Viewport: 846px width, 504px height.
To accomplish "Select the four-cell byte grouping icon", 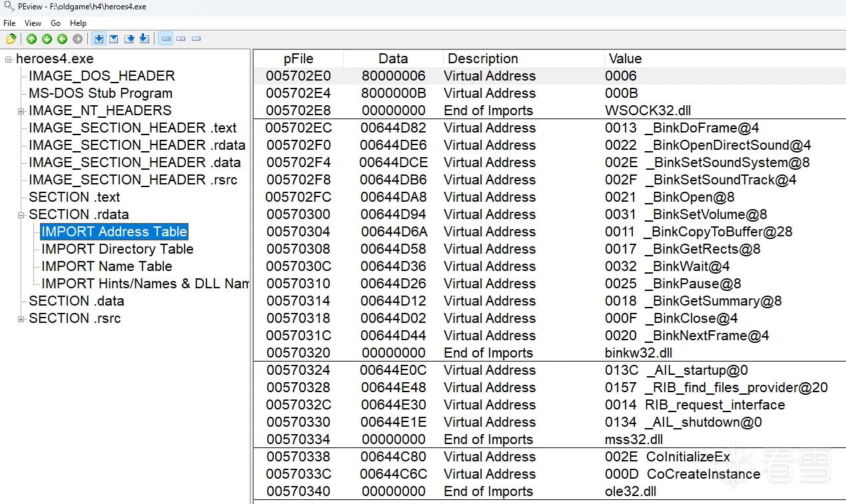I will (x=167, y=39).
